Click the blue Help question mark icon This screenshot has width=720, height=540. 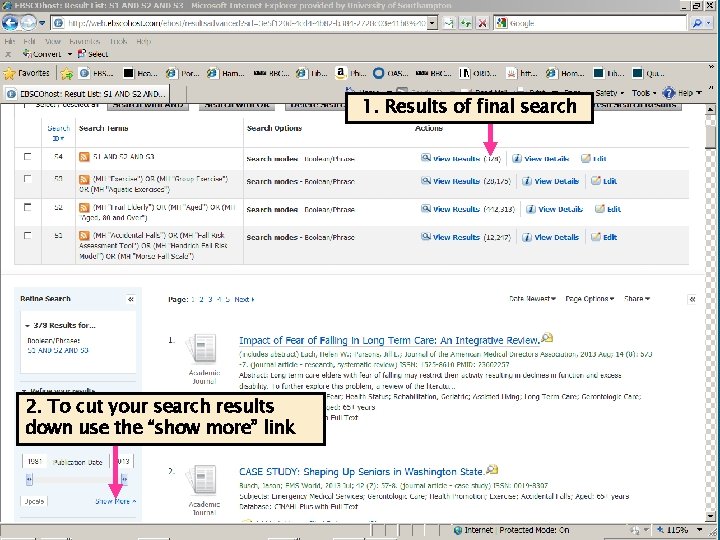coord(669,93)
